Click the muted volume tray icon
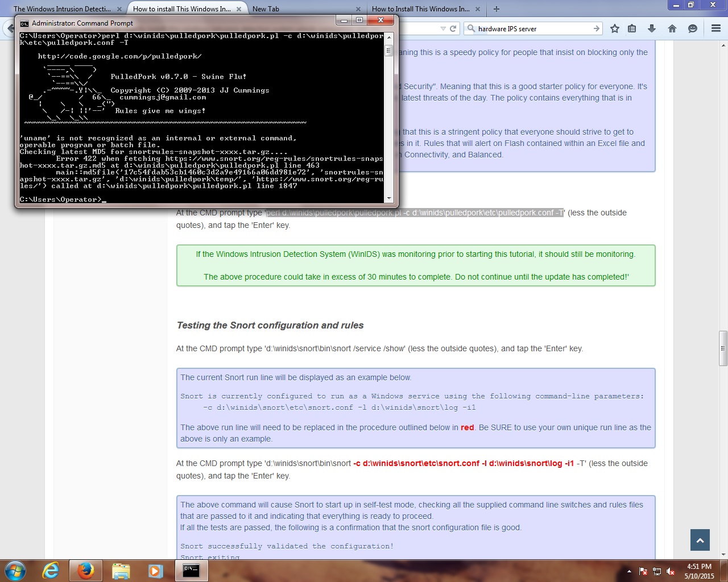The width and height of the screenshot is (728, 582). (671, 571)
